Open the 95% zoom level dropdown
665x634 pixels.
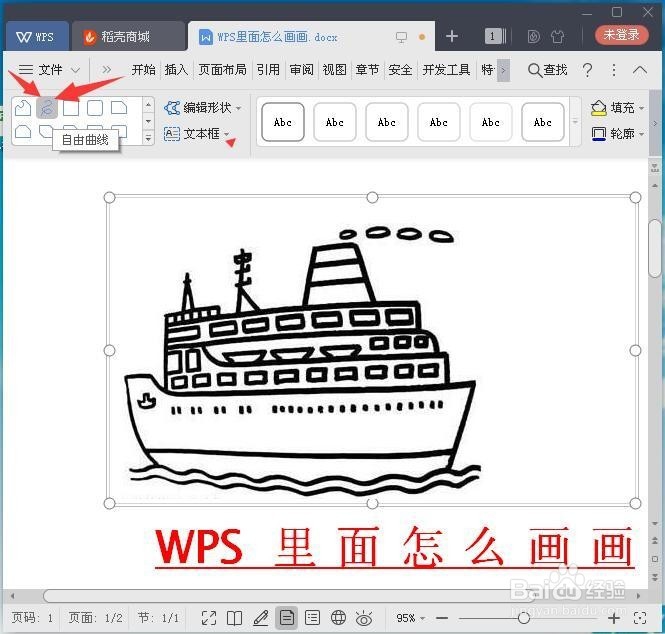click(411, 618)
